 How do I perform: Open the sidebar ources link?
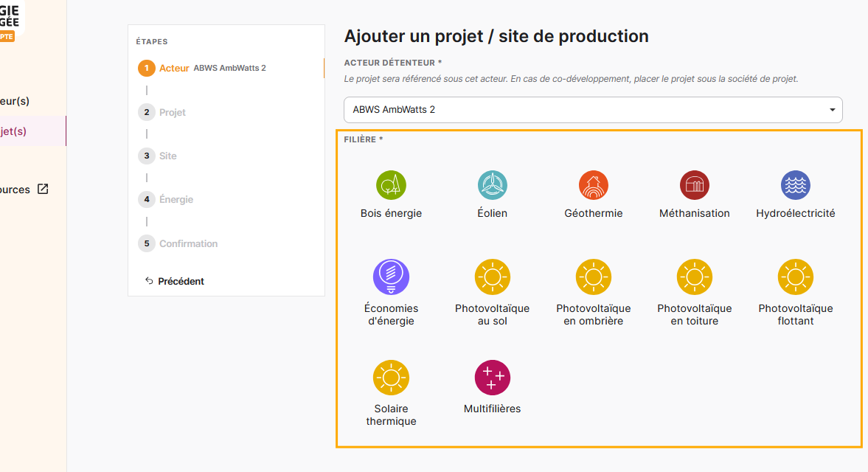click(24, 190)
